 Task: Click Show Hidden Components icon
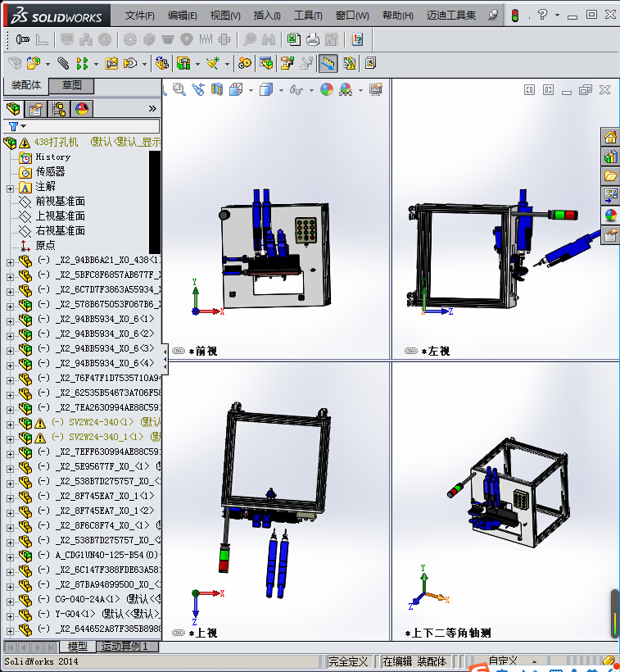pyautogui.click(x=162, y=63)
